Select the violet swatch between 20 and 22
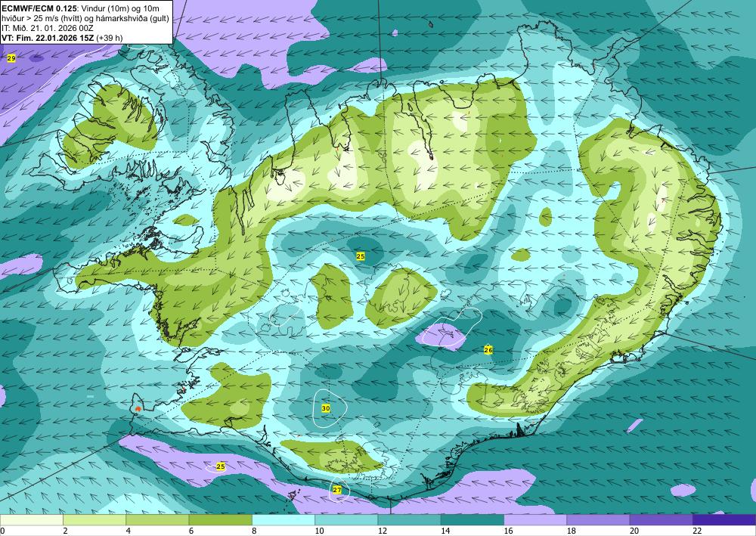Screen dimensions: 756x536 tap(661, 520)
